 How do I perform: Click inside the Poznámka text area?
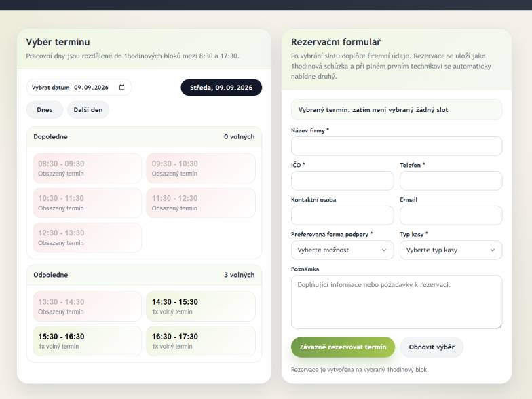(x=396, y=302)
